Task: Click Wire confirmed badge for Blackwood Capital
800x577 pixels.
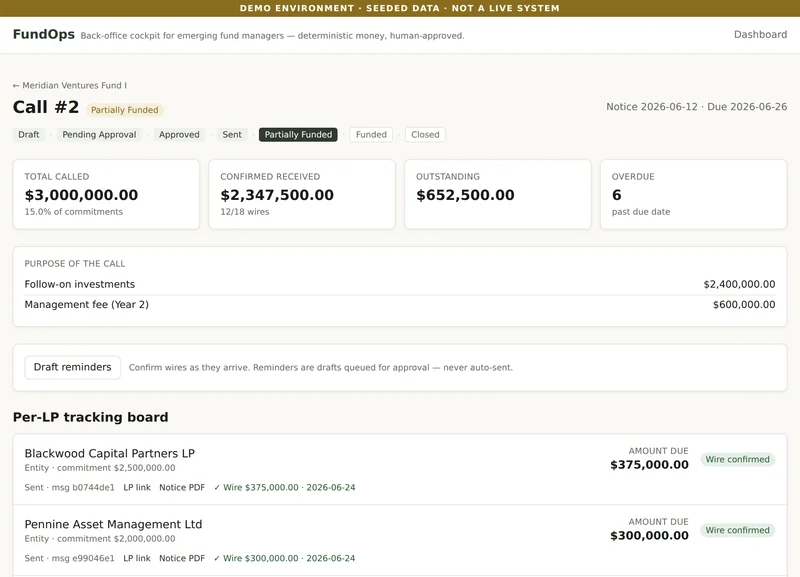Action: (737, 459)
